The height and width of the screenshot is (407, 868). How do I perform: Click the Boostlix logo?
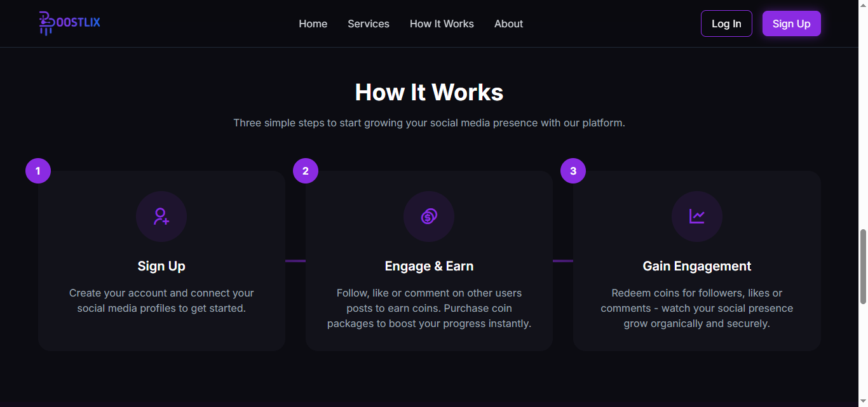[x=69, y=23]
